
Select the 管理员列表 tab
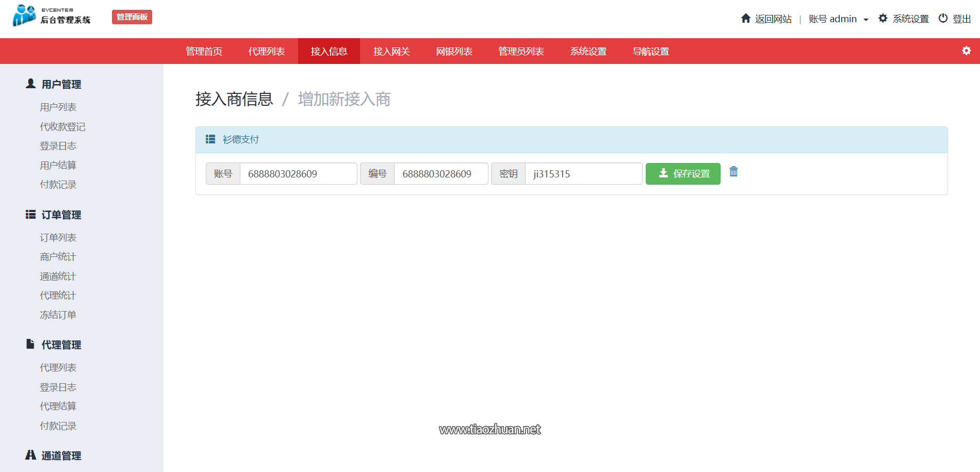click(521, 51)
